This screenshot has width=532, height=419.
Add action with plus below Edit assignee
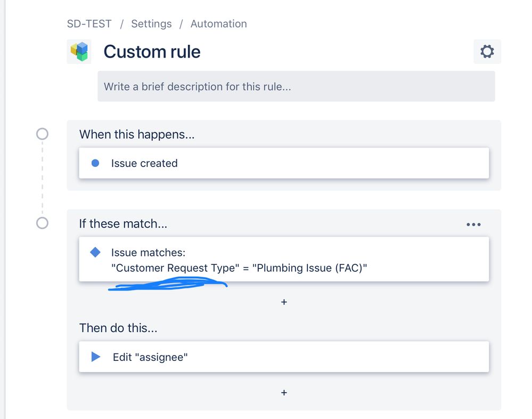pyautogui.click(x=284, y=392)
